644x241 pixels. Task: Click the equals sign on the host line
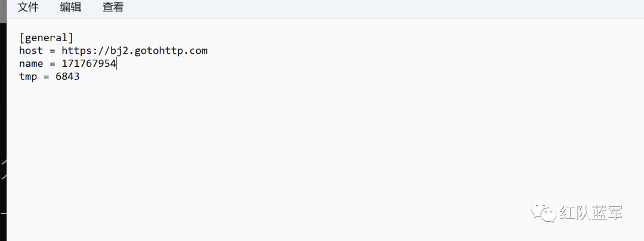pyautogui.click(x=52, y=51)
